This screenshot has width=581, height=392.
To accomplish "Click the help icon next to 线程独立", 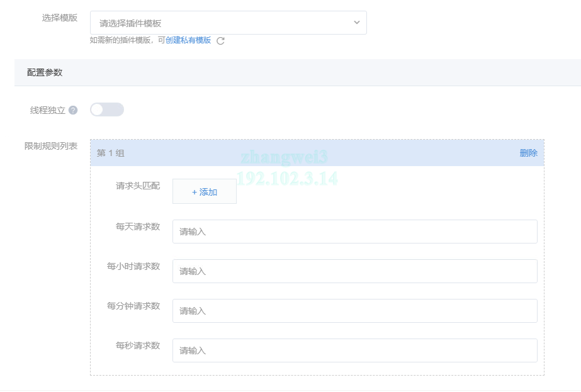I will click(73, 110).
